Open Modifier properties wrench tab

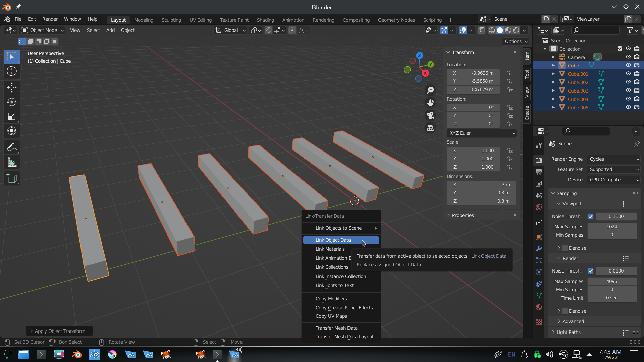[x=539, y=249]
